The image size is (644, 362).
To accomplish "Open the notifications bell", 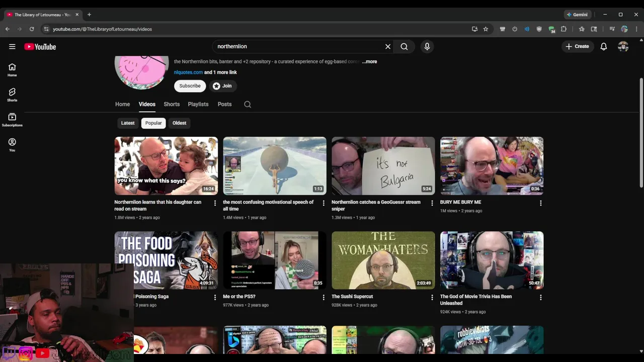I will click(604, 47).
